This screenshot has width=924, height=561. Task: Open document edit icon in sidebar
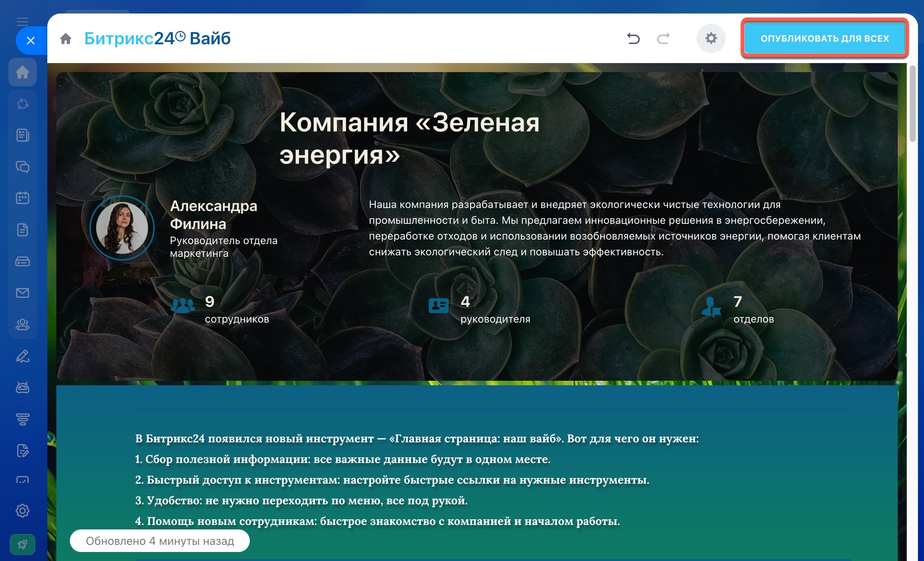tap(23, 451)
